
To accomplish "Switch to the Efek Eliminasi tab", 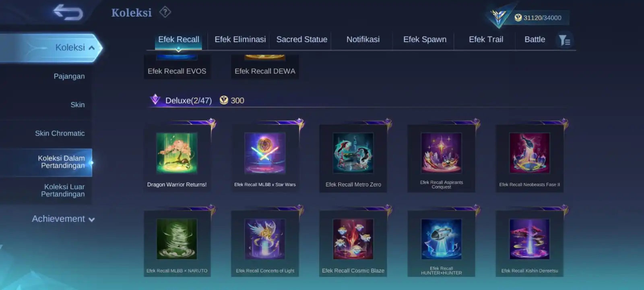I will point(240,39).
